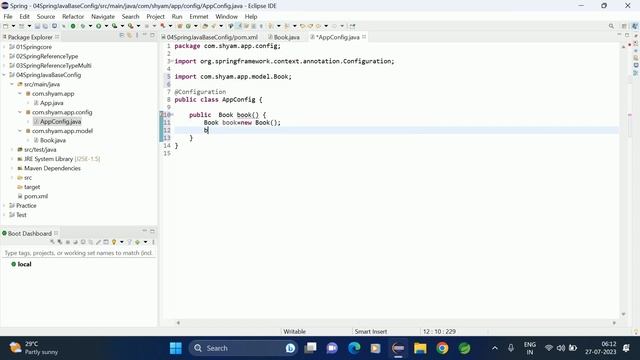640x360 pixels.
Task: Expand the Maven Dependencies node
Action: pos(12,168)
